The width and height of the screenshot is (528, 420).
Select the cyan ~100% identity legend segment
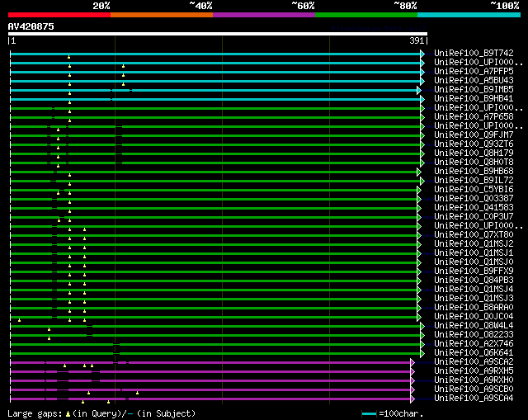click(469, 15)
